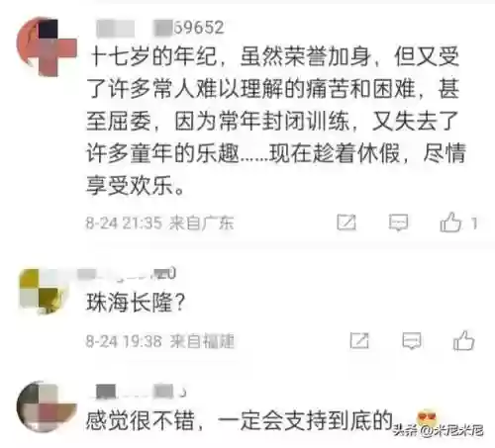Click the 8-24 19:38 来自福建 timestamp

pos(159,341)
